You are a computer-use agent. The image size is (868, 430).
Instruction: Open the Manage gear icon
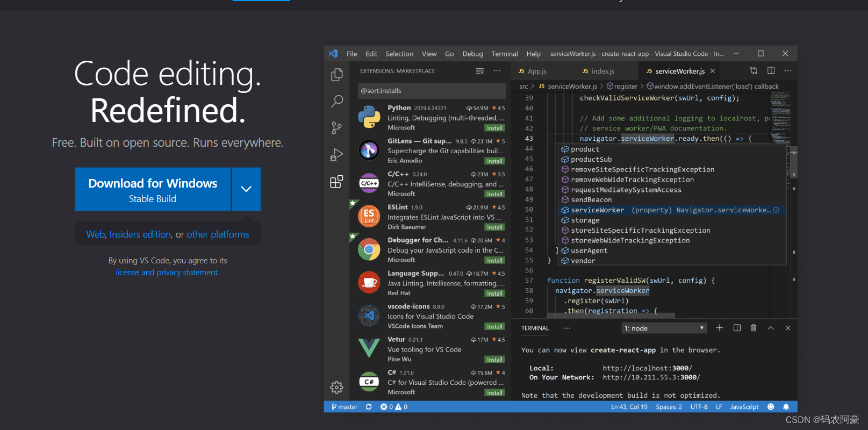(336, 387)
